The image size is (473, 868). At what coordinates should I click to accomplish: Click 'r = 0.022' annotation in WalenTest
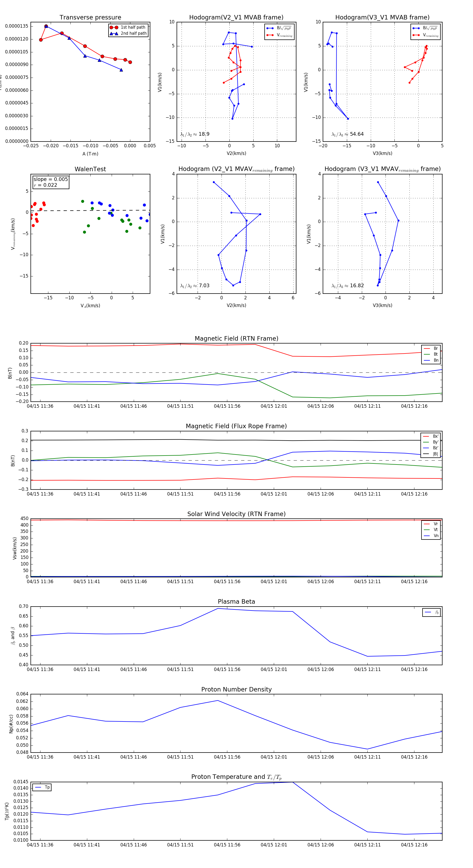[45, 185]
